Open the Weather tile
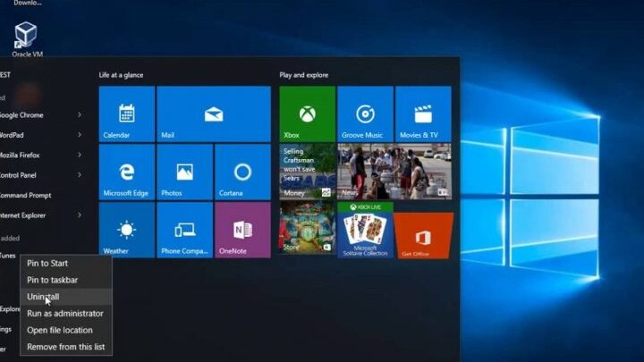Viewport: 644px width, 362px height. click(127, 230)
